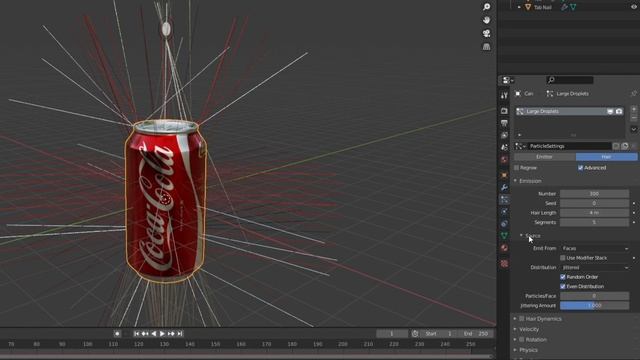
Task: Adjust the Jittering Amount slider
Action: [595, 305]
